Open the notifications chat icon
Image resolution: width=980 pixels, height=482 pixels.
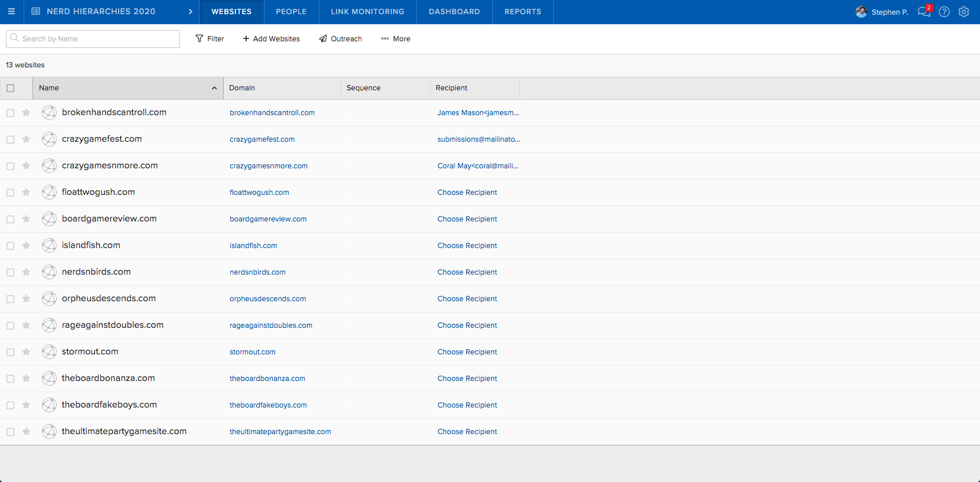pyautogui.click(x=924, y=12)
